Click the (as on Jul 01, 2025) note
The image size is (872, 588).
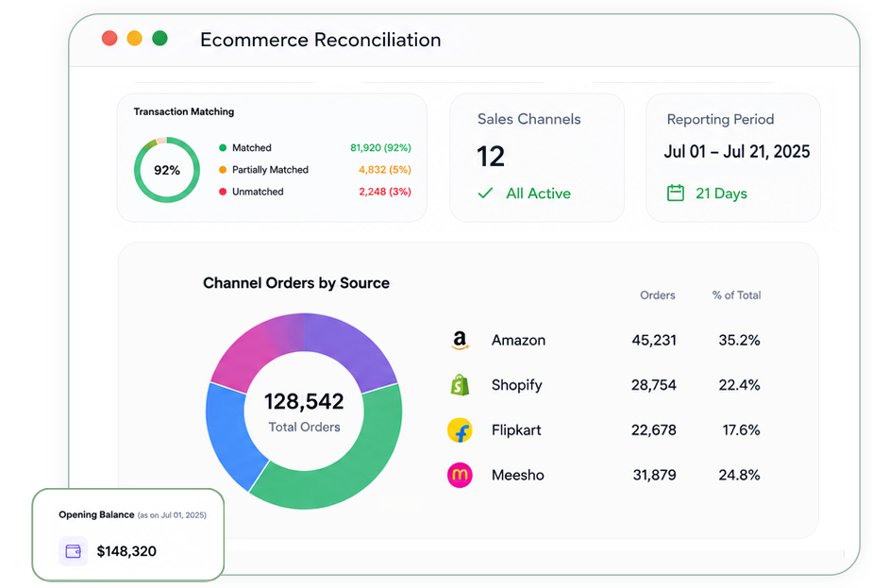(172, 515)
